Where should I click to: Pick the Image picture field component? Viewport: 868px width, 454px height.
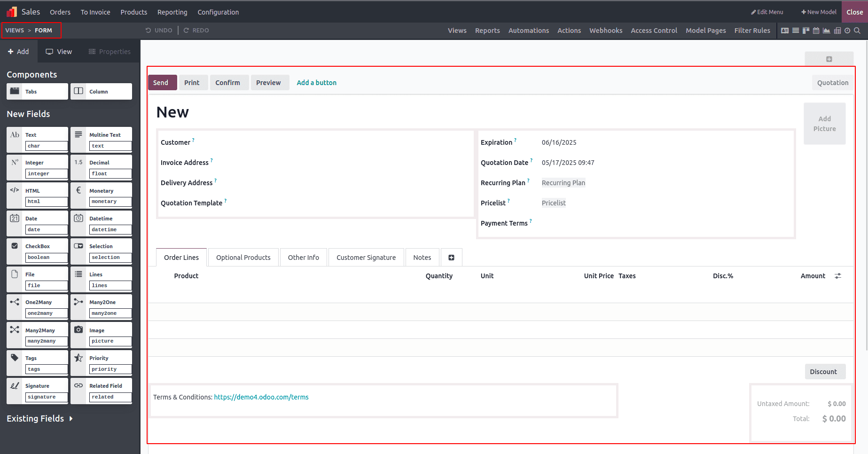(101, 335)
